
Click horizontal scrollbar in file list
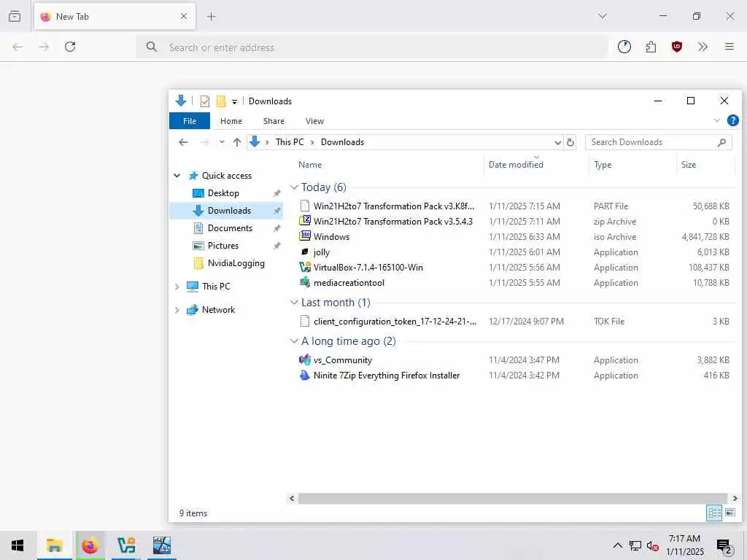512,498
